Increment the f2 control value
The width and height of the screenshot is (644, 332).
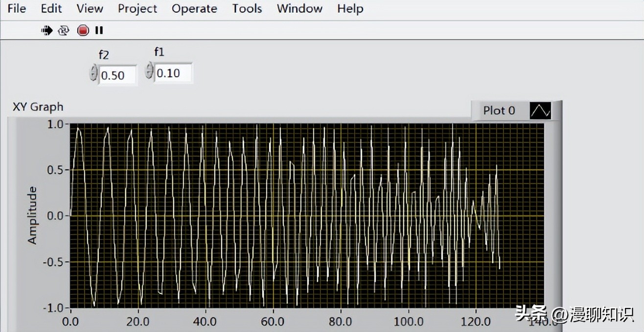[93, 69]
